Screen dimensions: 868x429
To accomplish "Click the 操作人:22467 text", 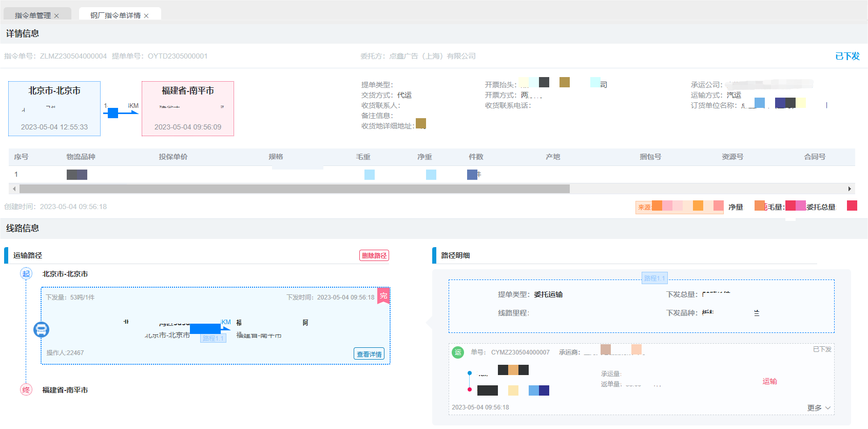I will (65, 352).
